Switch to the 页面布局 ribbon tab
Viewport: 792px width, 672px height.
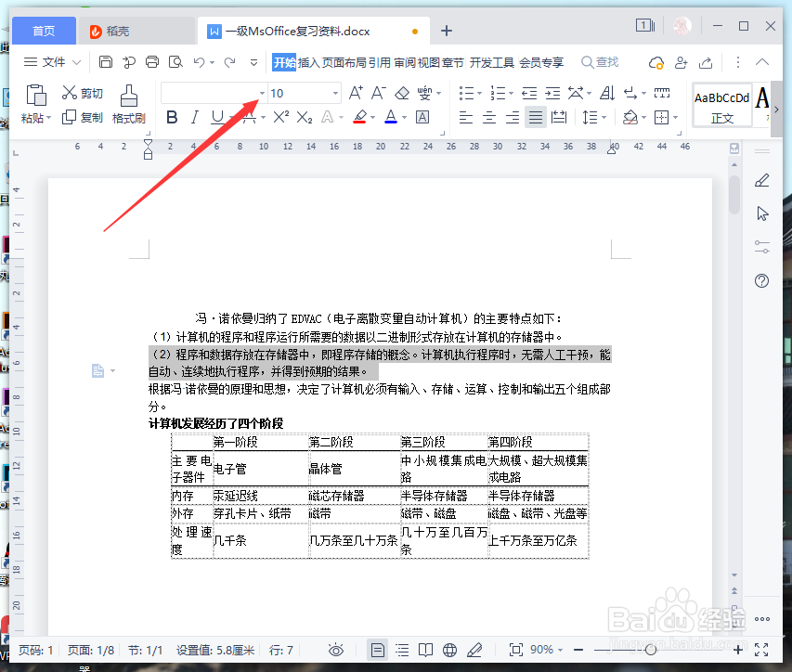(344, 62)
